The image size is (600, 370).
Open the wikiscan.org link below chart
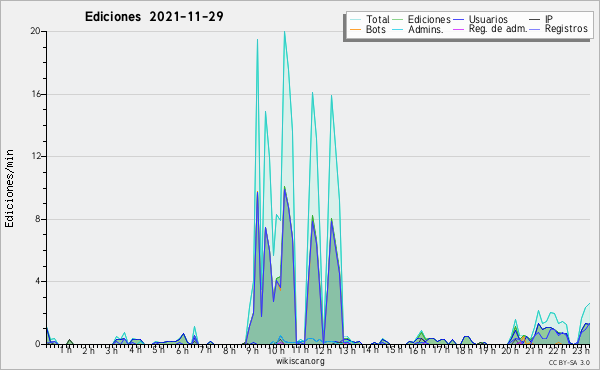point(300,361)
